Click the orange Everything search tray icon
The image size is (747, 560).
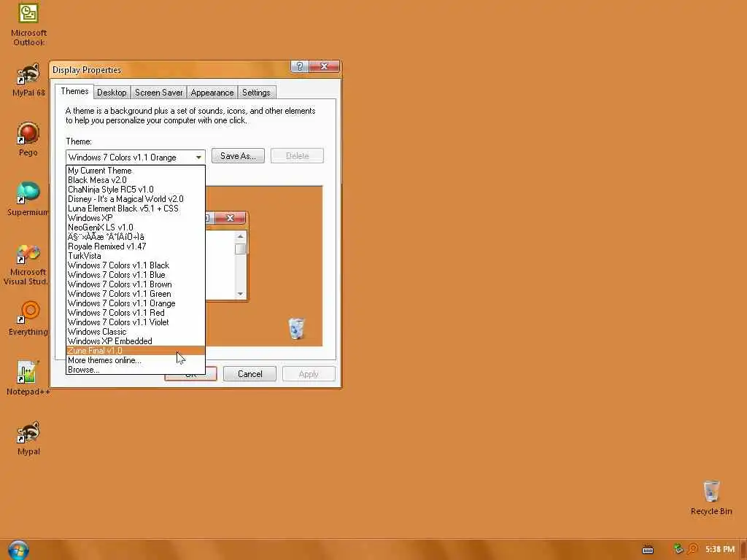(693, 549)
